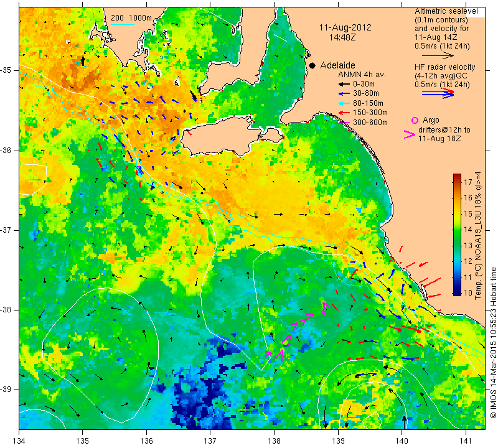Click the latitude label -38
Screen dimensions: 498x448
6,310
